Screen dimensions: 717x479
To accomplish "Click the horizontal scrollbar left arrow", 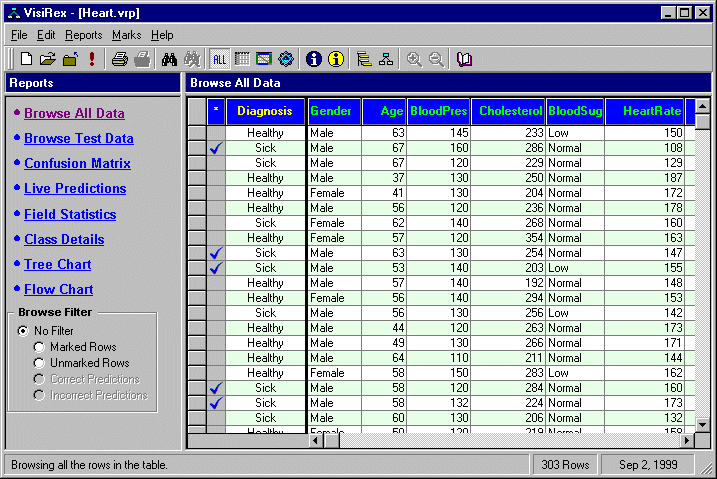I will (316, 441).
